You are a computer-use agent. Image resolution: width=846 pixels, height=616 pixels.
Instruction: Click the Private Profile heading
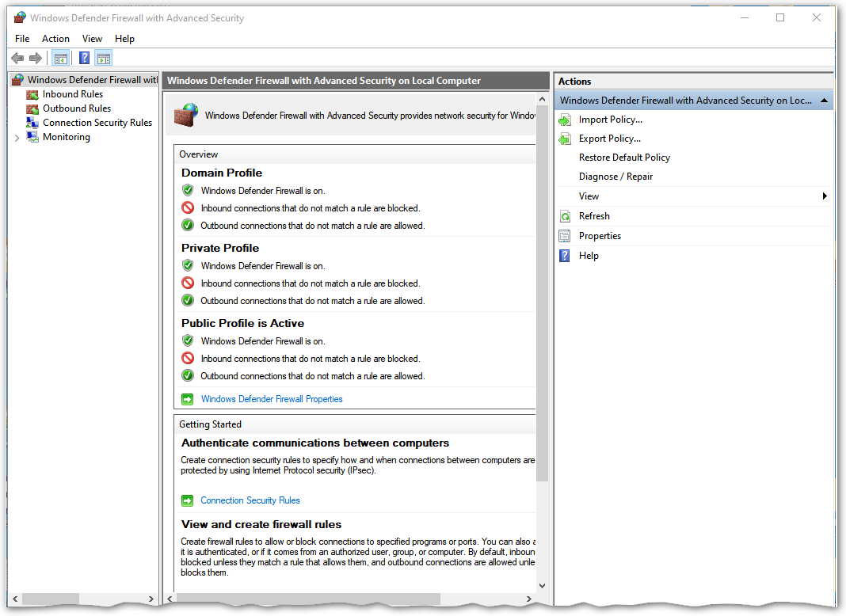220,248
